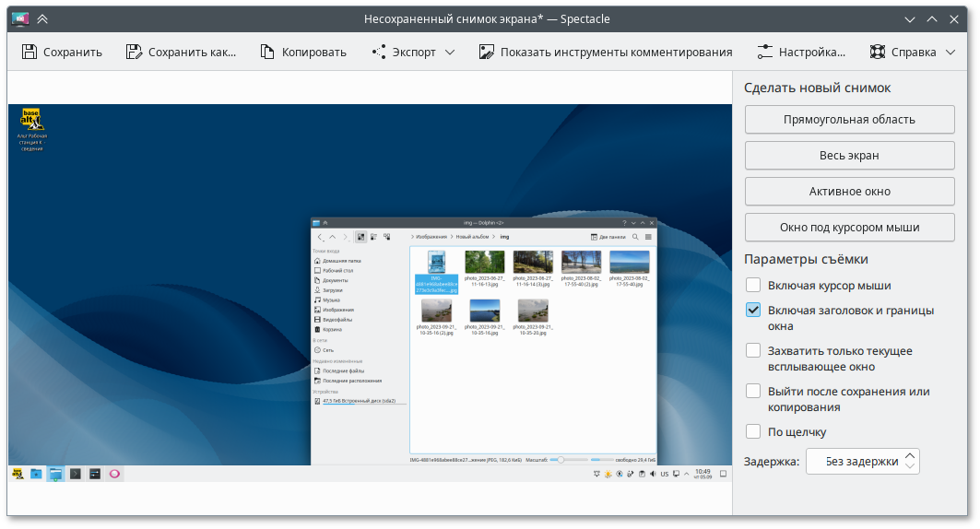
Task: Uncheck 'Включая заголовок и границы окна'
Action: tap(753, 311)
